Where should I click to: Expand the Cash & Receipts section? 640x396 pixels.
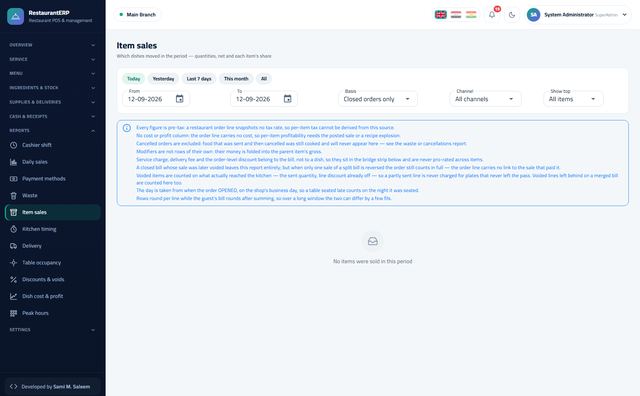[53, 116]
